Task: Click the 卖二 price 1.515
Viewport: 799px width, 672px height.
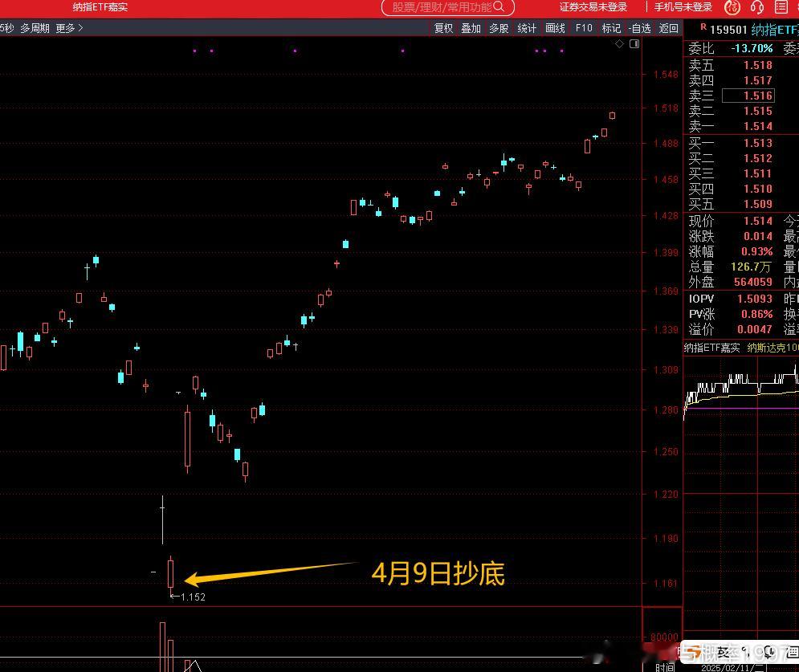Action: pos(757,111)
